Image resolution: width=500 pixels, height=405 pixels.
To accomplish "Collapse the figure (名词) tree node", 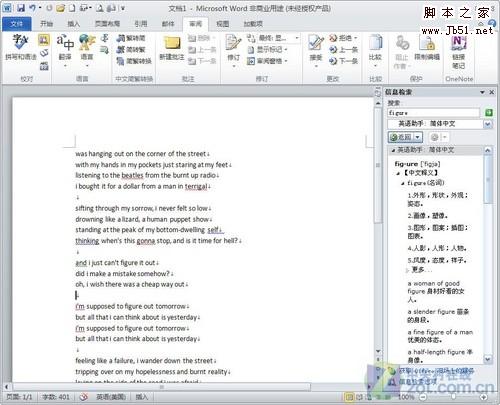I will pos(403,183).
